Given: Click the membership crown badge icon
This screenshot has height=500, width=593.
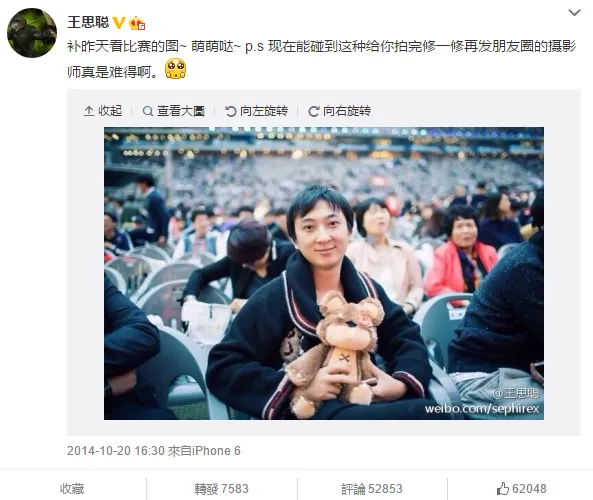Looking at the screenshot, I should point(137,23).
